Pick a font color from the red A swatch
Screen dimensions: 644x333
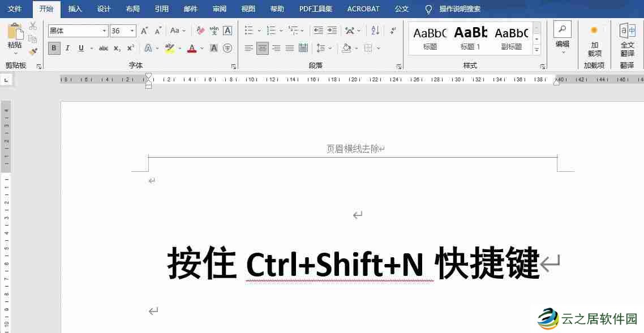click(192, 48)
